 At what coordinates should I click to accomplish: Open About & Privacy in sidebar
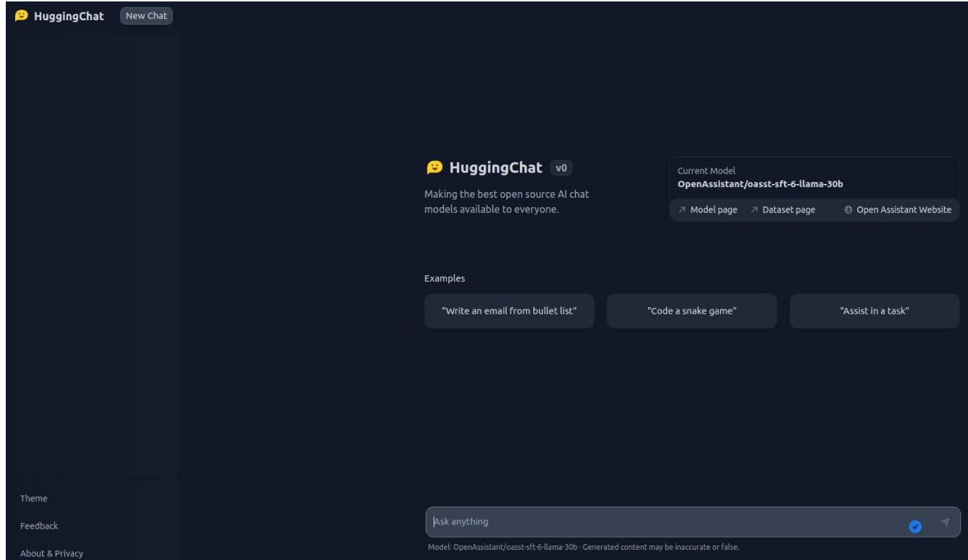click(51, 553)
